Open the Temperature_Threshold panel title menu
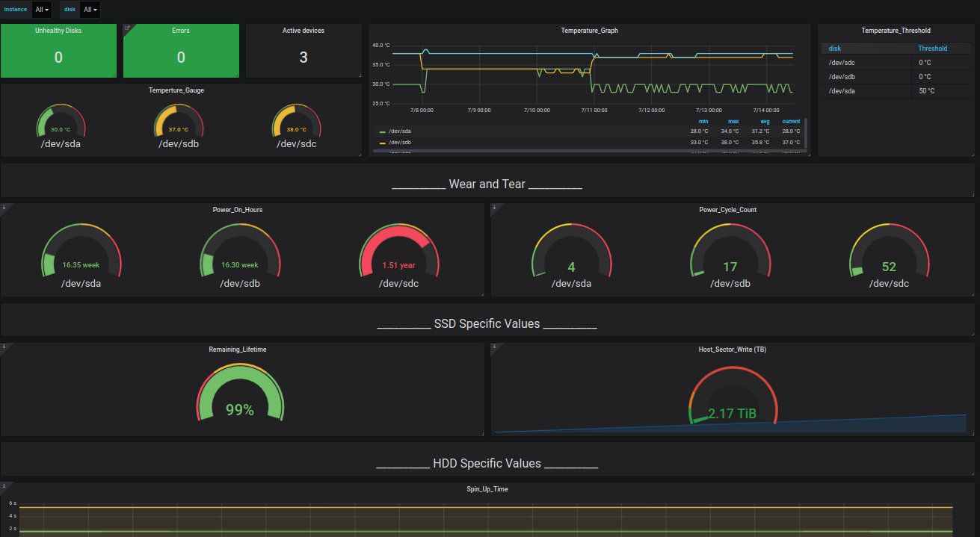Screen dimensions: 980x537 tap(896, 31)
